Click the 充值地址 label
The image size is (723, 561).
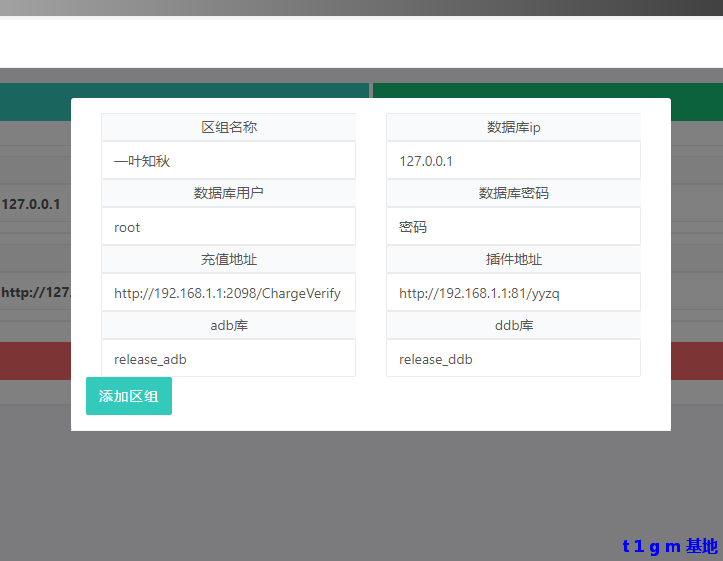click(x=229, y=259)
